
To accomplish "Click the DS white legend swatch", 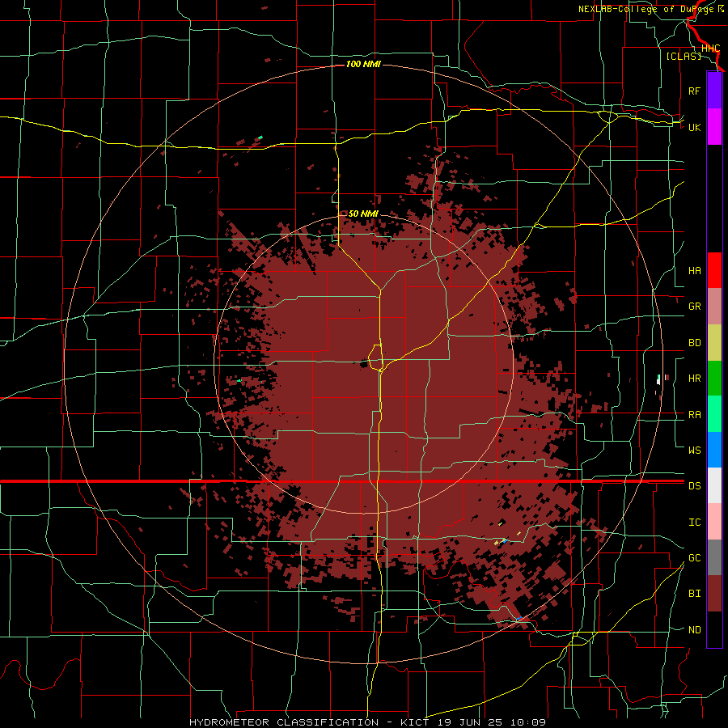I will 714,485.
